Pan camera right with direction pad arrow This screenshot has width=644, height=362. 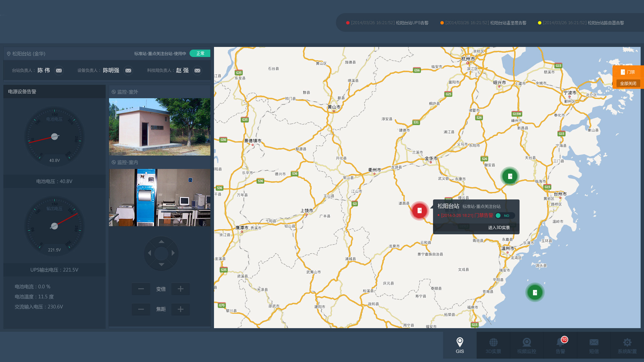coord(173,253)
